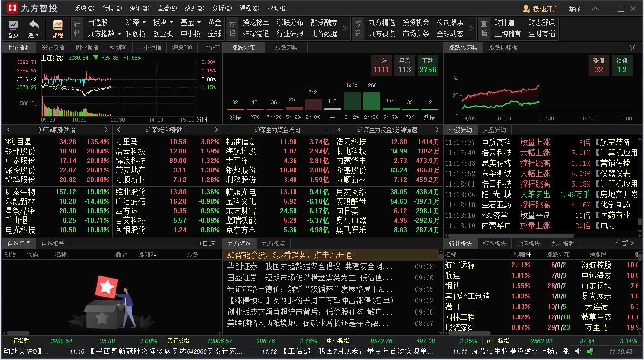Image resolution: width=644 pixels, height=360 pixels.
Task: Expand the 九方指数 dropdown in toolbar
Action: 119,34
